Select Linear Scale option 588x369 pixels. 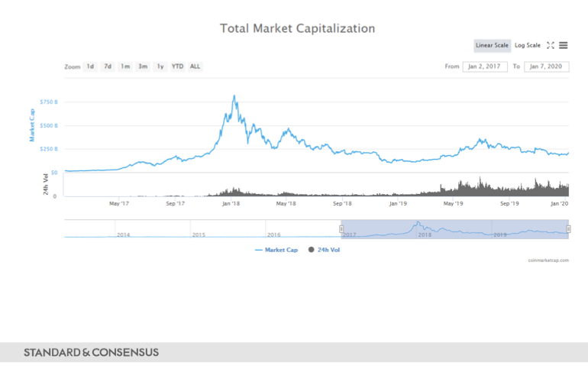pyautogui.click(x=492, y=45)
